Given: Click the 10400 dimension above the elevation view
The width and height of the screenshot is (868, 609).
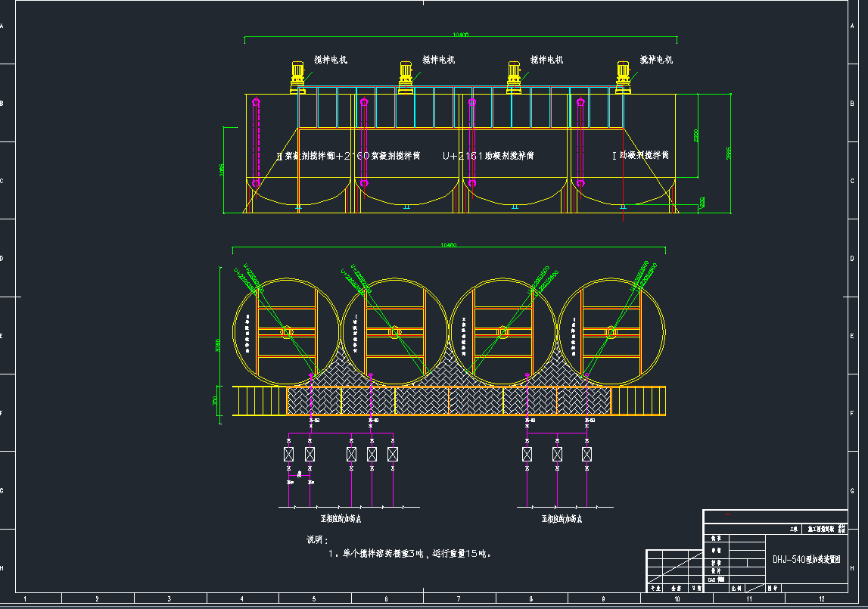Looking at the screenshot, I should click(459, 35).
